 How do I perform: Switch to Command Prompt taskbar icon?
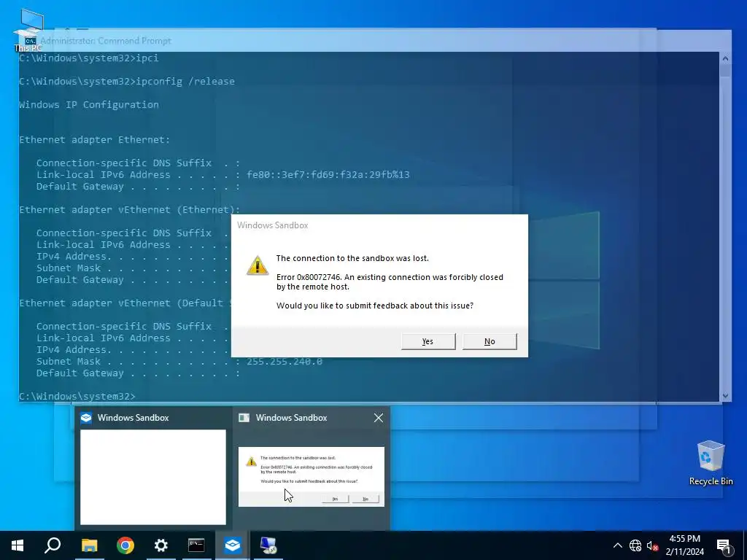(196, 545)
